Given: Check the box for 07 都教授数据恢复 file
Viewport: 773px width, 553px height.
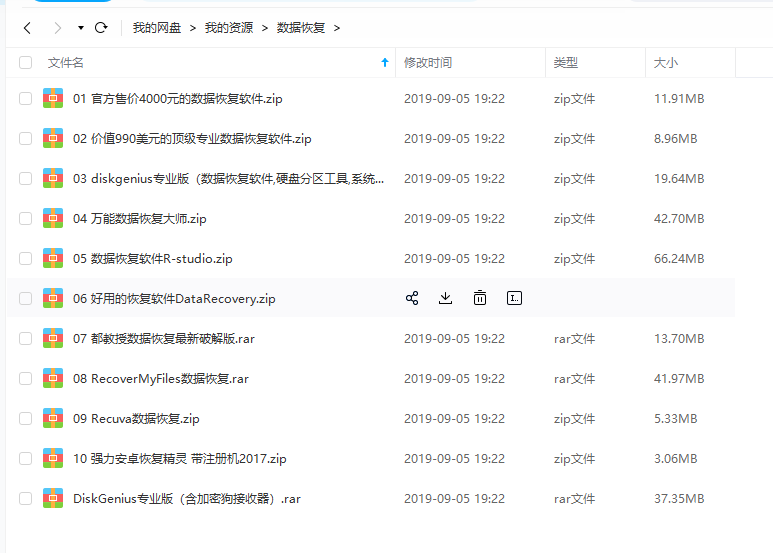Looking at the screenshot, I should (26, 338).
